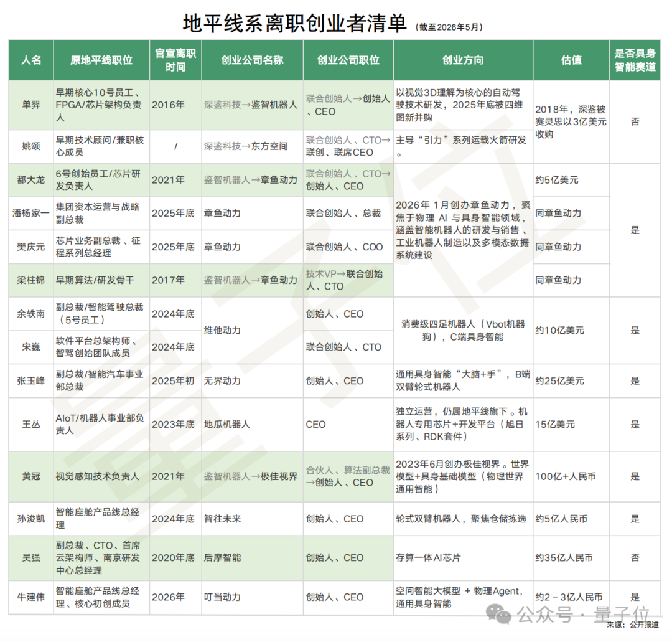Click the name 单羿
The width and height of the screenshot is (672, 642).
(x=31, y=105)
